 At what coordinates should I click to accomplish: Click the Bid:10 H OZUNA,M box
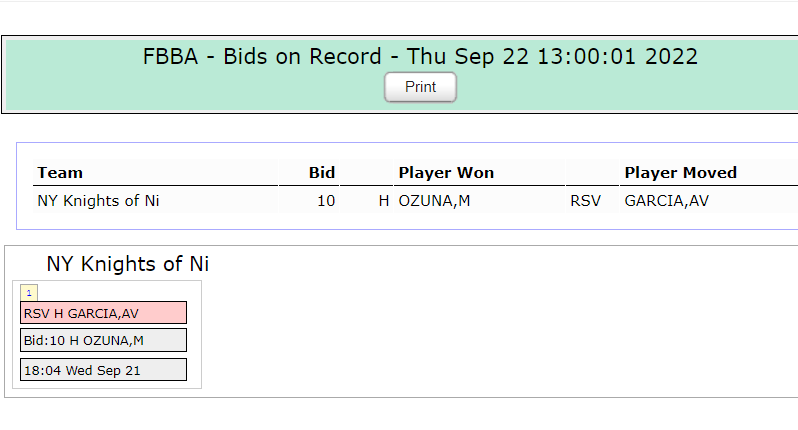(x=103, y=340)
